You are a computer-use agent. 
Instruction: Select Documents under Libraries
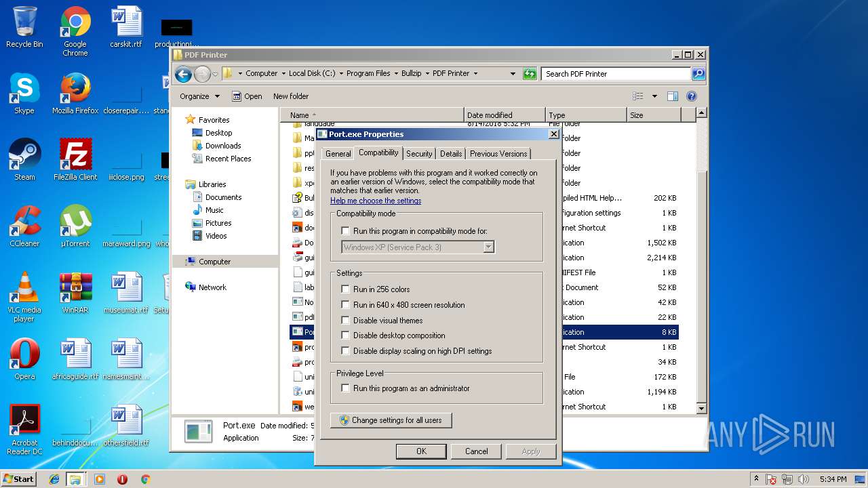tap(223, 197)
